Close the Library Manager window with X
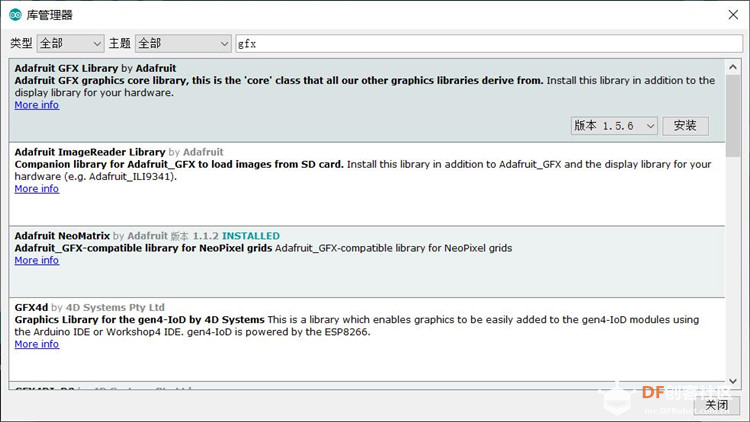 733,15
